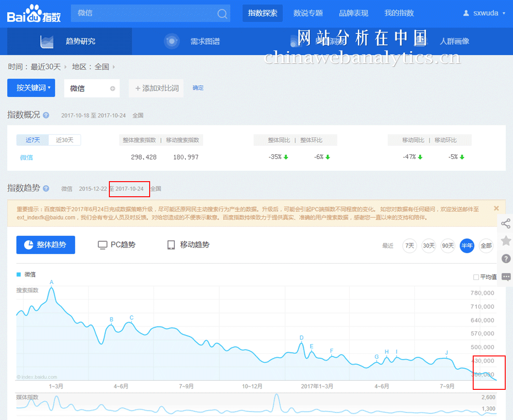
Task: Click the Baidu Index logo
Action: click(x=34, y=14)
